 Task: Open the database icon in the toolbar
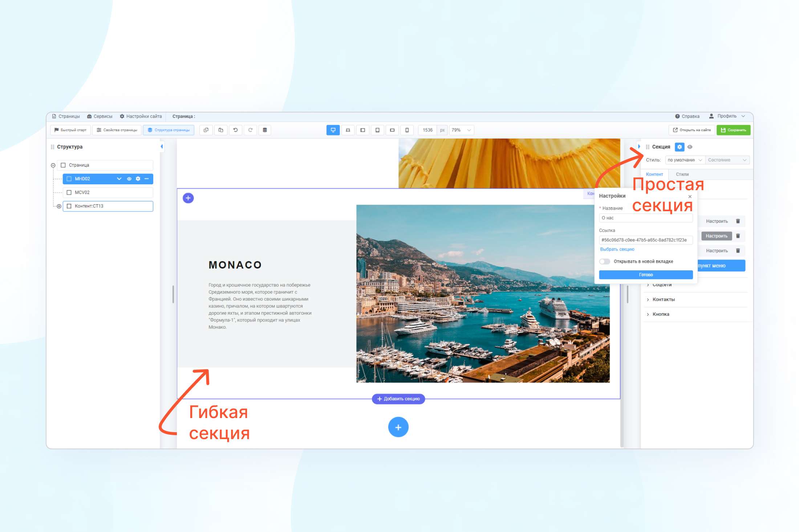265,130
